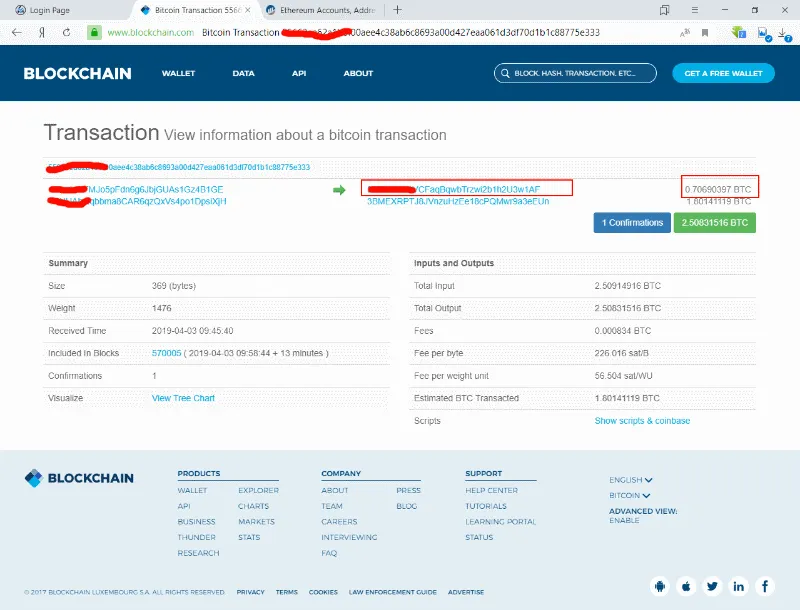Open the Facebook icon in footer
This screenshot has height=610, width=800.
(x=765, y=587)
